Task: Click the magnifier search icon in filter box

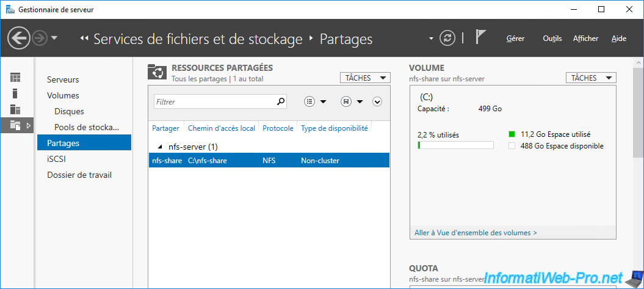Action: pyautogui.click(x=281, y=102)
